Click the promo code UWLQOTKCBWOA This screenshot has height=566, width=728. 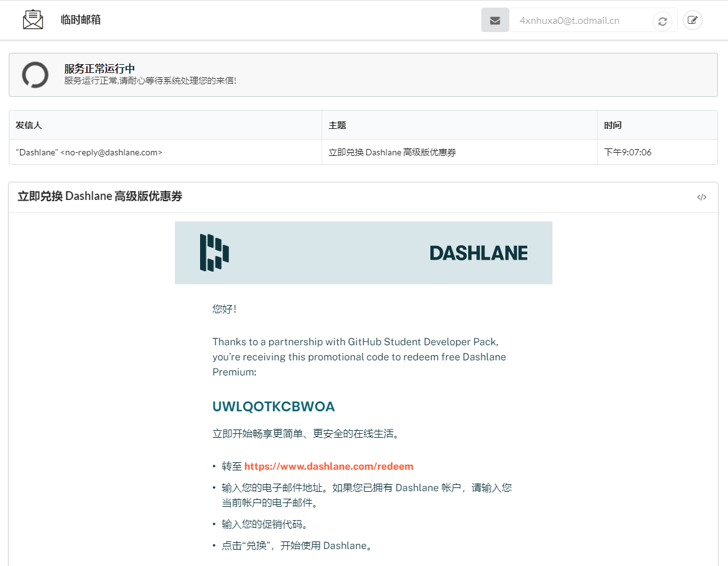[x=274, y=406]
